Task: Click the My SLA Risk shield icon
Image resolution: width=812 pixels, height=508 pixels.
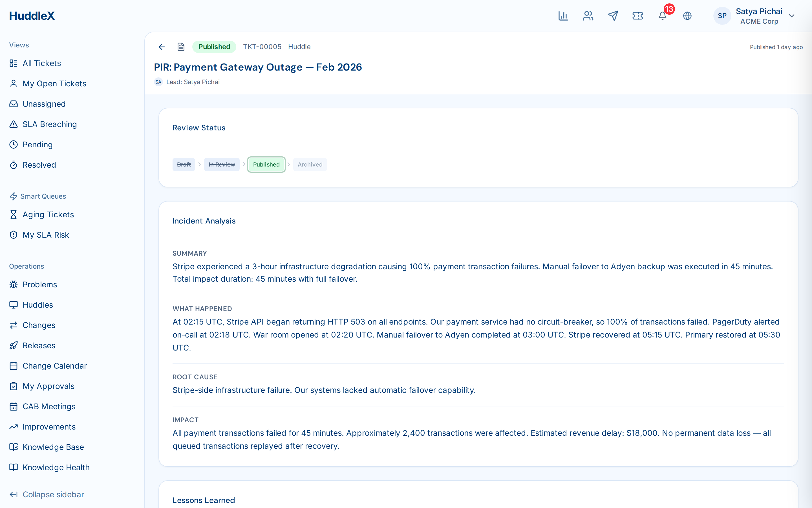Action: point(14,235)
